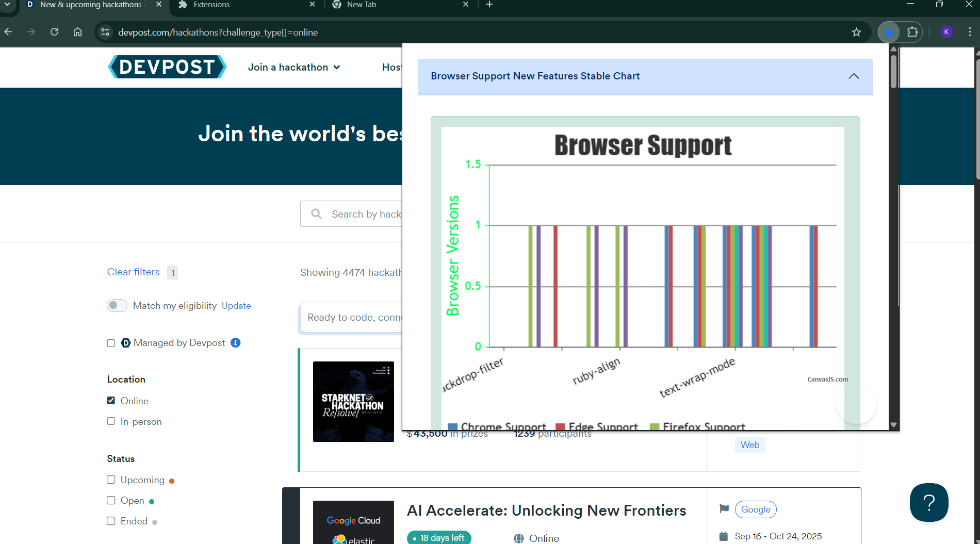Viewport: 980px width, 544px height.
Task: Open the Chrome profile avatar K
Action: (946, 32)
